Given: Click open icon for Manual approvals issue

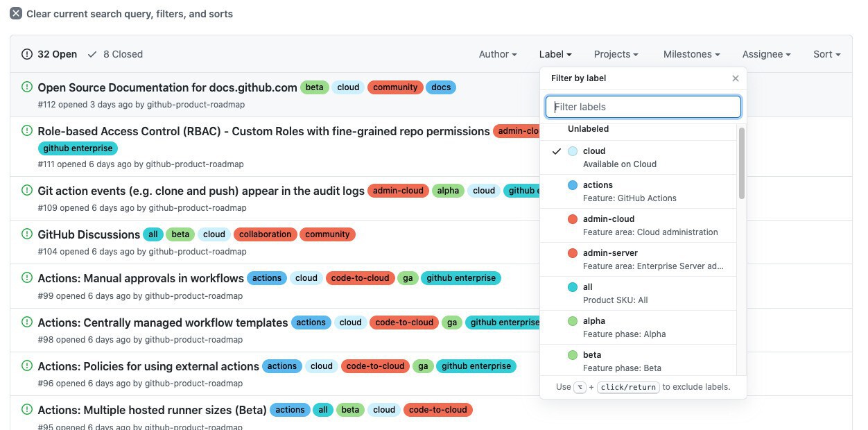Looking at the screenshot, I should [x=27, y=278].
